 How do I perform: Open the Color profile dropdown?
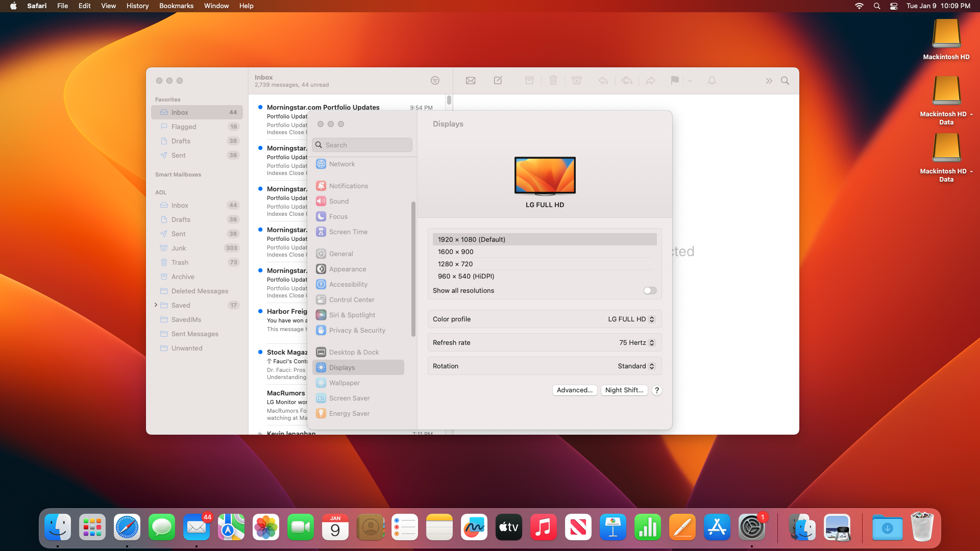pyautogui.click(x=631, y=319)
